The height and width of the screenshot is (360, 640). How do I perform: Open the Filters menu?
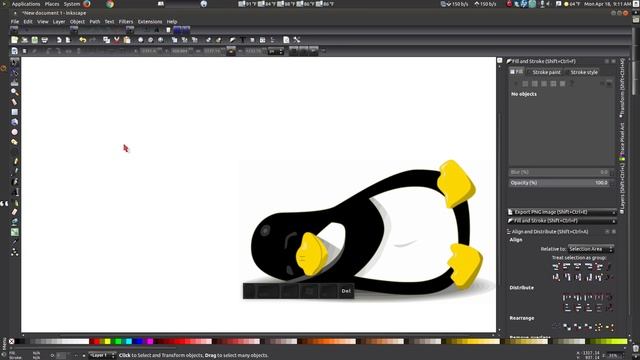pyautogui.click(x=126, y=22)
